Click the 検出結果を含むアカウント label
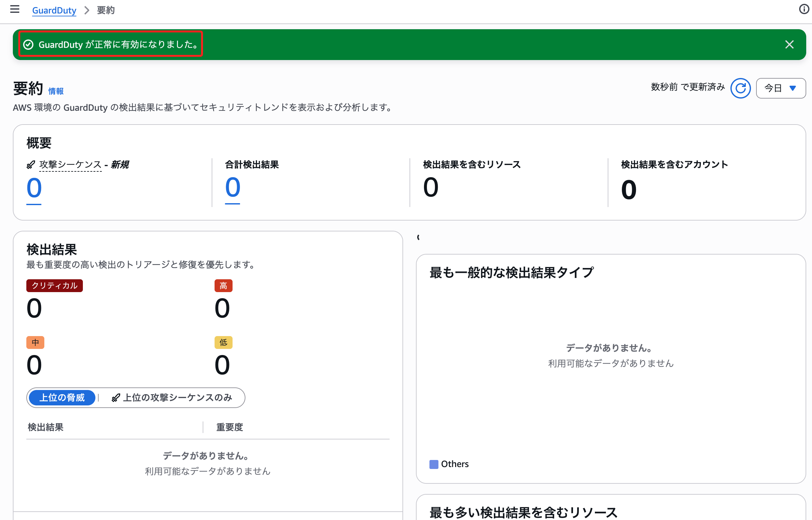The image size is (812, 520). pyautogui.click(x=675, y=164)
